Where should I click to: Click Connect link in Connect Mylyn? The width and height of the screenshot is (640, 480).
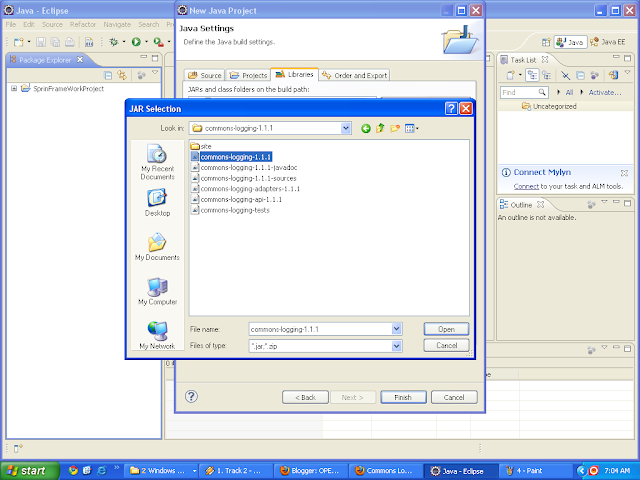pyautogui.click(x=526, y=187)
